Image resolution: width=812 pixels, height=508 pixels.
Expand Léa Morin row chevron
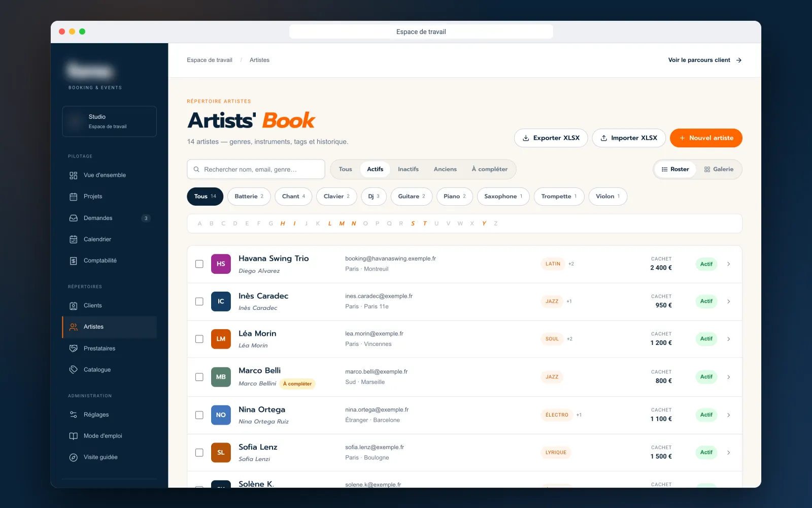(x=729, y=339)
